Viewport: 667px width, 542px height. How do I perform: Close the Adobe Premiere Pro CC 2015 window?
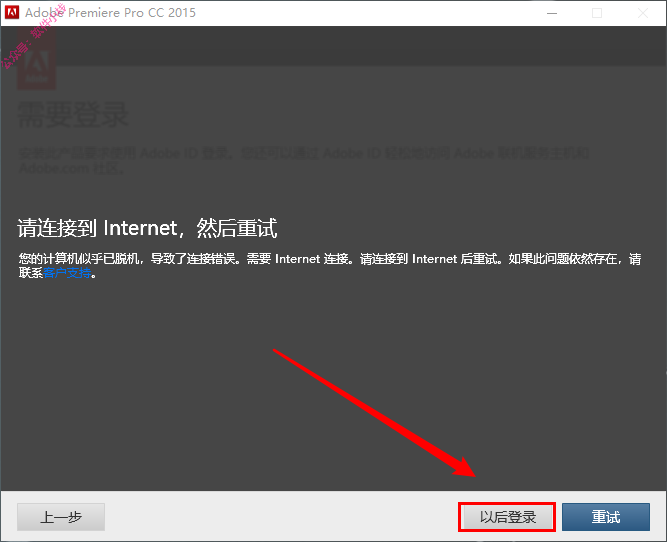click(643, 13)
